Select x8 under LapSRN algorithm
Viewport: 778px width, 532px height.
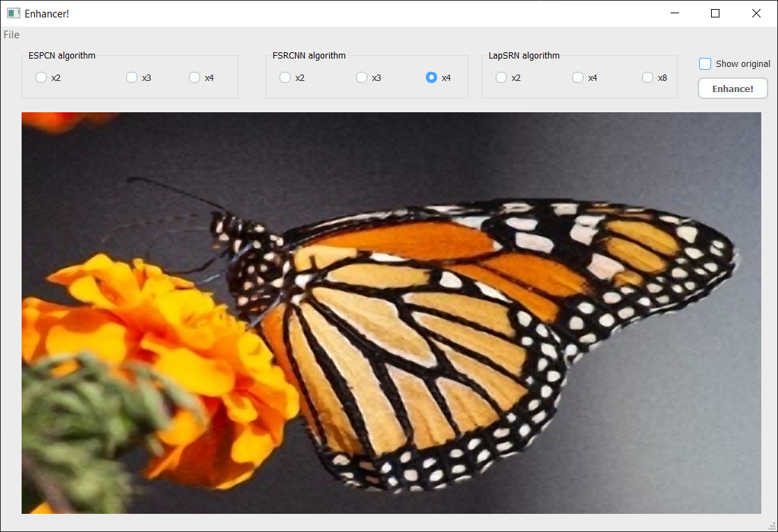click(647, 77)
